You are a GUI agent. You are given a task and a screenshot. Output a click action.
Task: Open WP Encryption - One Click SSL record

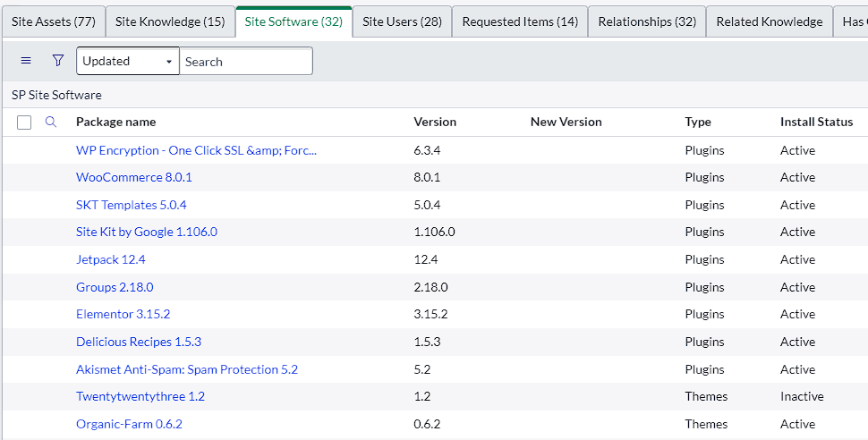pos(196,150)
